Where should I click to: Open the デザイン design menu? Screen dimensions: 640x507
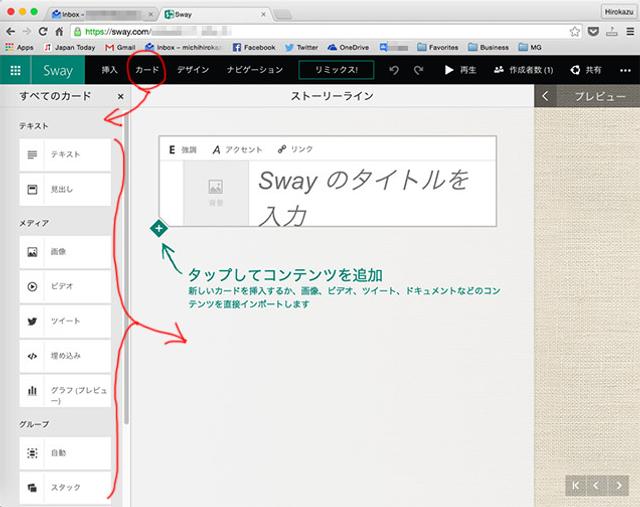coord(193,70)
